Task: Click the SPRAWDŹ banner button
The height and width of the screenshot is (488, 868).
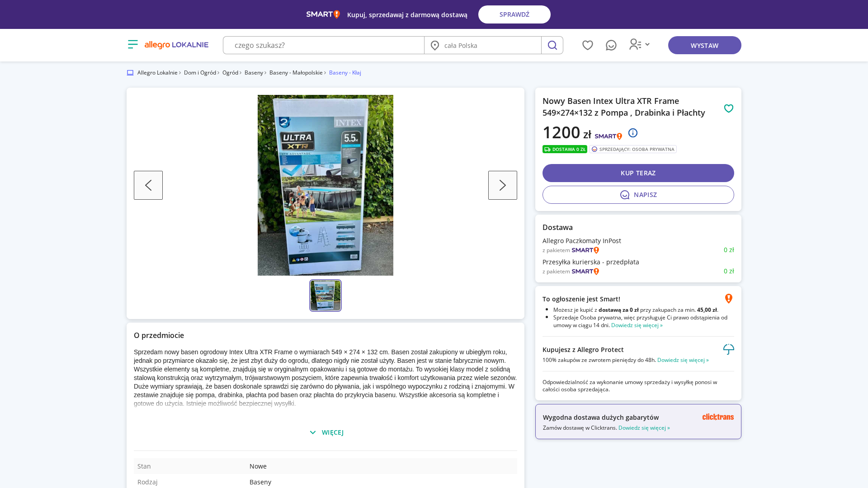Action: tap(514, 14)
